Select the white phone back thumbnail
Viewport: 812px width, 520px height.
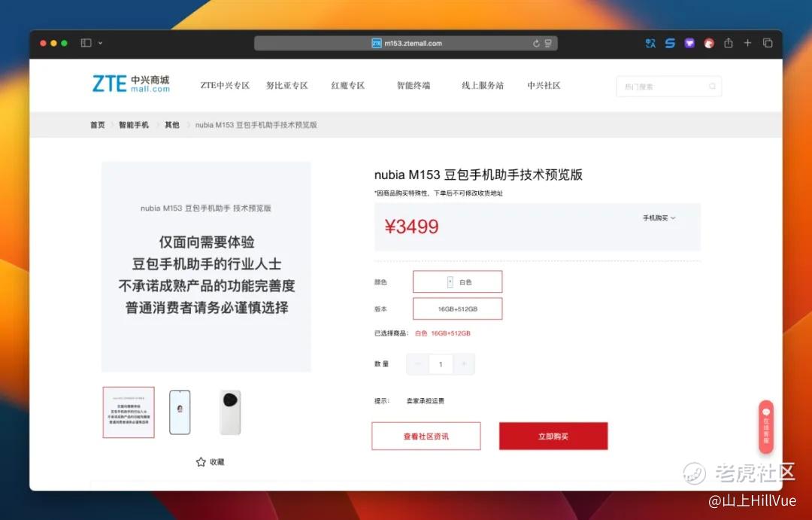230,412
